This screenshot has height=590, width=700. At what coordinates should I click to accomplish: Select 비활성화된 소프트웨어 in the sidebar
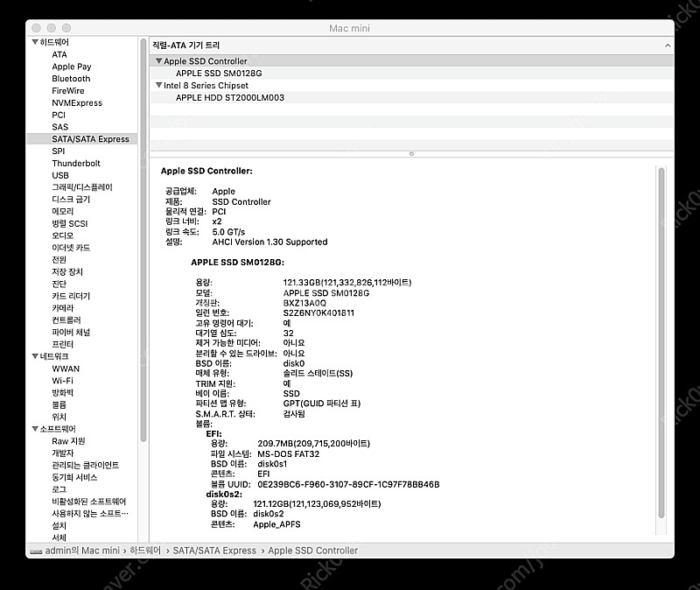89,501
